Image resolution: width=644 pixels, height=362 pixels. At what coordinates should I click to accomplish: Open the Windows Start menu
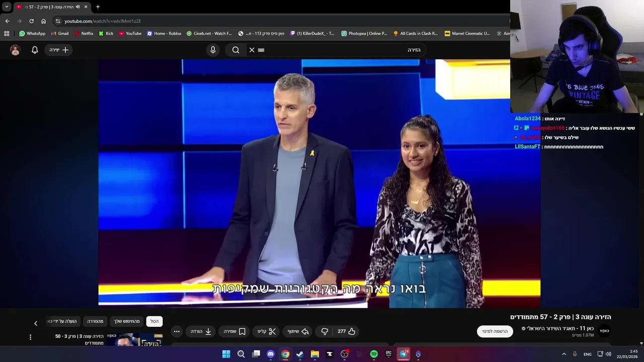(226, 354)
